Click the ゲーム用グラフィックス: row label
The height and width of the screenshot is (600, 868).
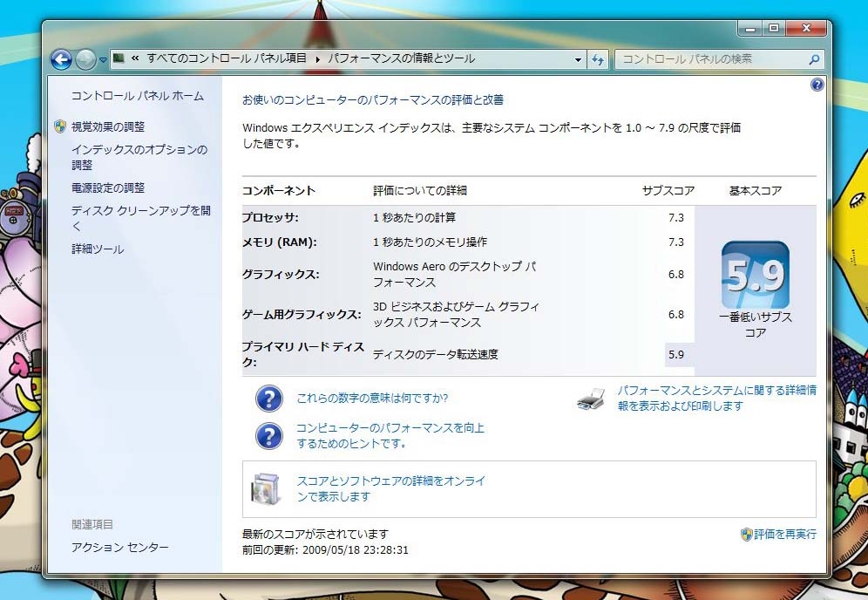click(x=302, y=315)
